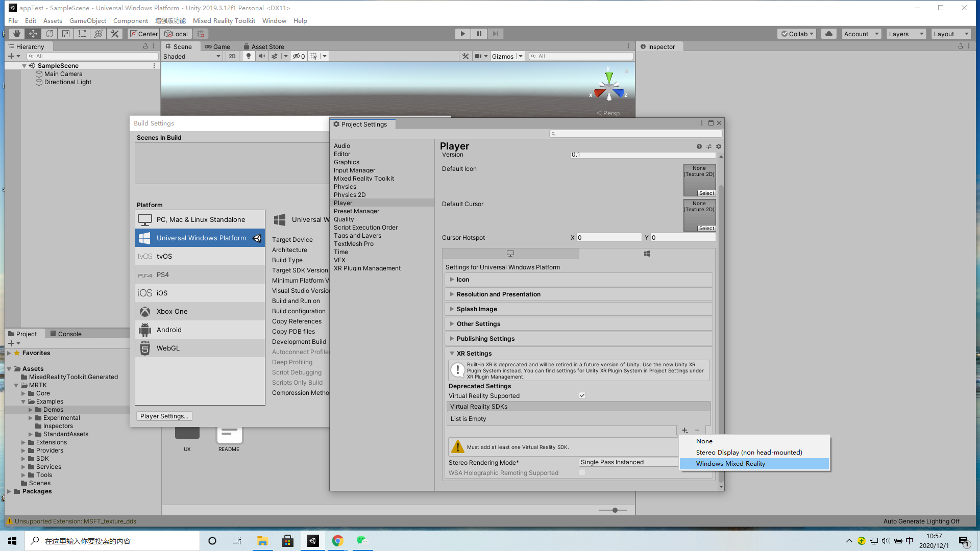The height and width of the screenshot is (551, 980).
Task: Select the Hand tool in the toolbar
Action: point(16,33)
